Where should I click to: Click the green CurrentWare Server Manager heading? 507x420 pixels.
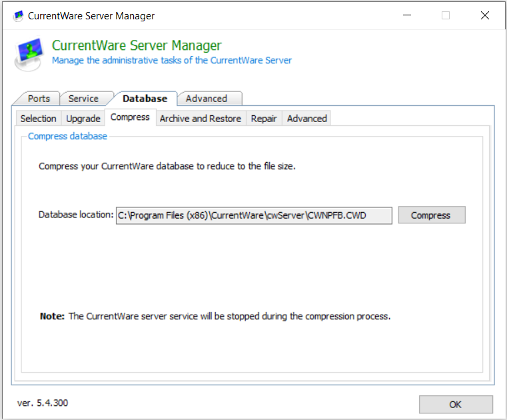pos(137,45)
